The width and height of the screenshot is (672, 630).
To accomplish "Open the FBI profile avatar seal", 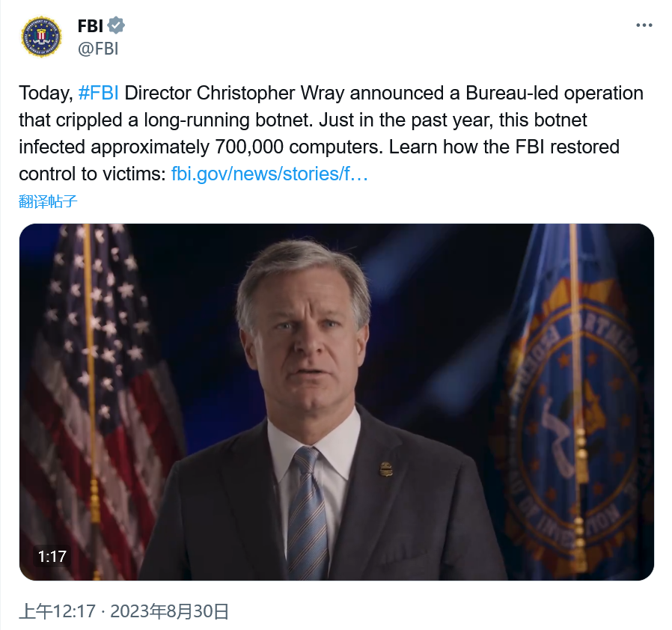I will pos(42,37).
